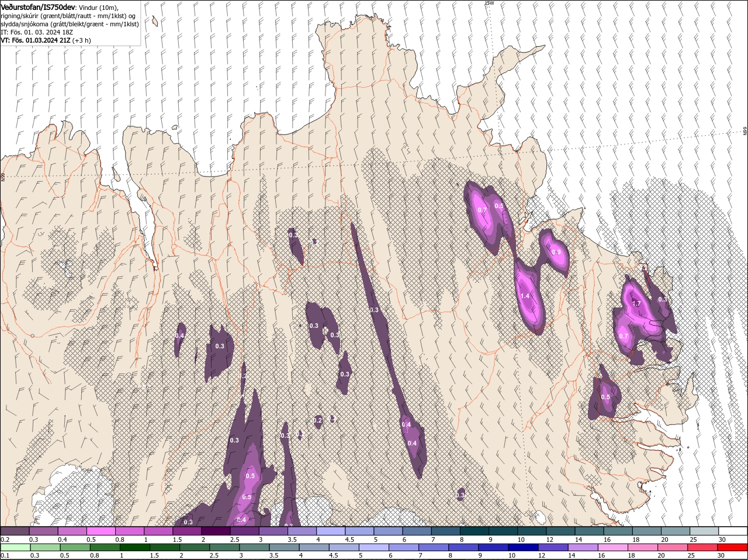Select the '(+3 h)' forecast offset text
The height and width of the screenshot is (560, 748).
(82, 40)
